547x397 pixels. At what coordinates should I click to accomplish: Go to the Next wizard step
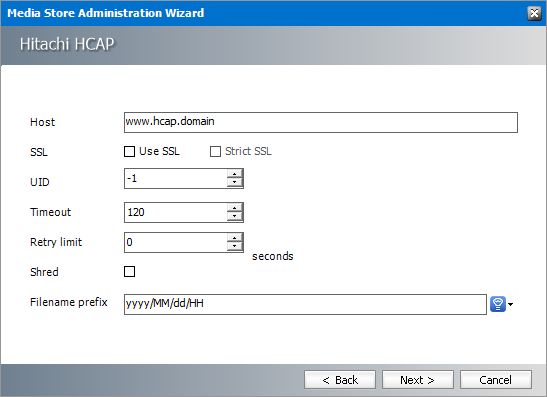(x=418, y=380)
